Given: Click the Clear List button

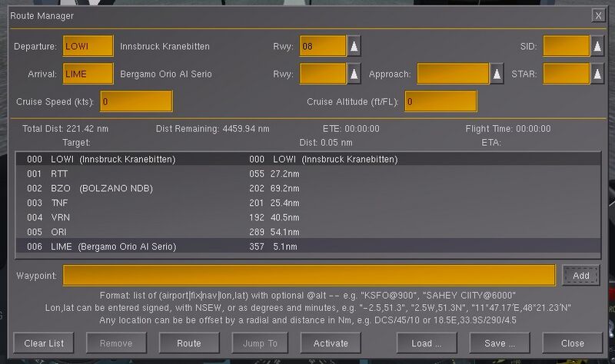Looking at the screenshot, I should [44, 343].
